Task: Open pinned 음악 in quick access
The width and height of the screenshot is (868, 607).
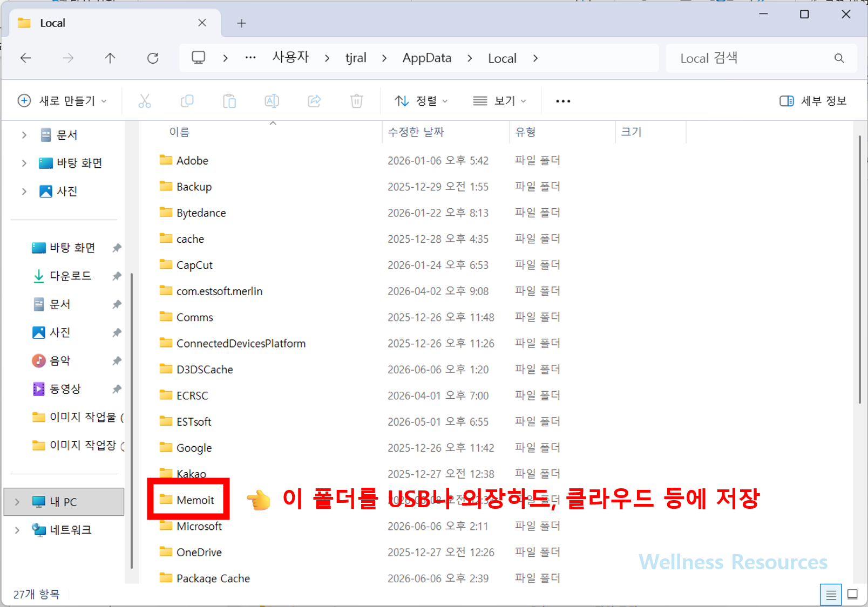Action: click(59, 360)
